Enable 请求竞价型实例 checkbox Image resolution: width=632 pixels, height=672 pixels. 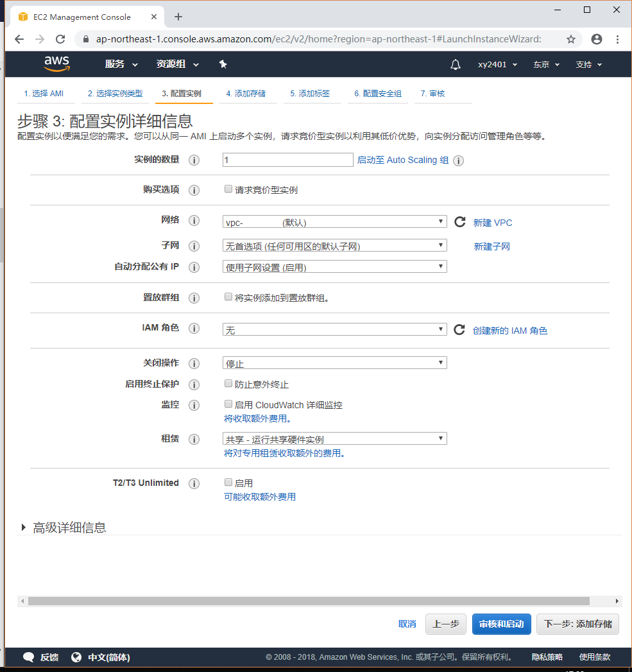[228, 189]
